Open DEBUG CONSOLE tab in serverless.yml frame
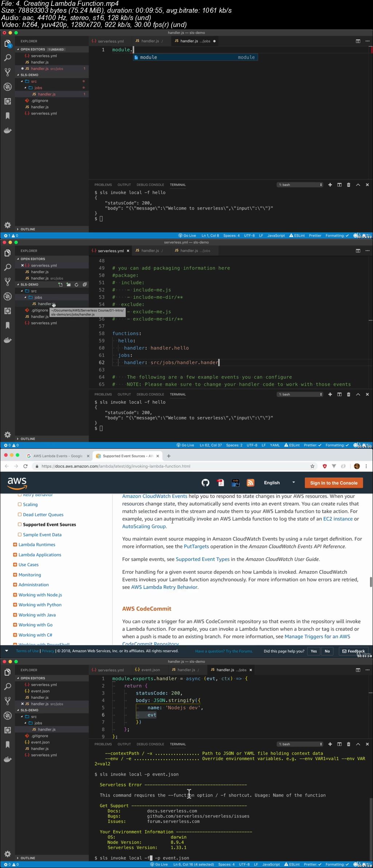The height and width of the screenshot is (868, 373). [x=150, y=394]
